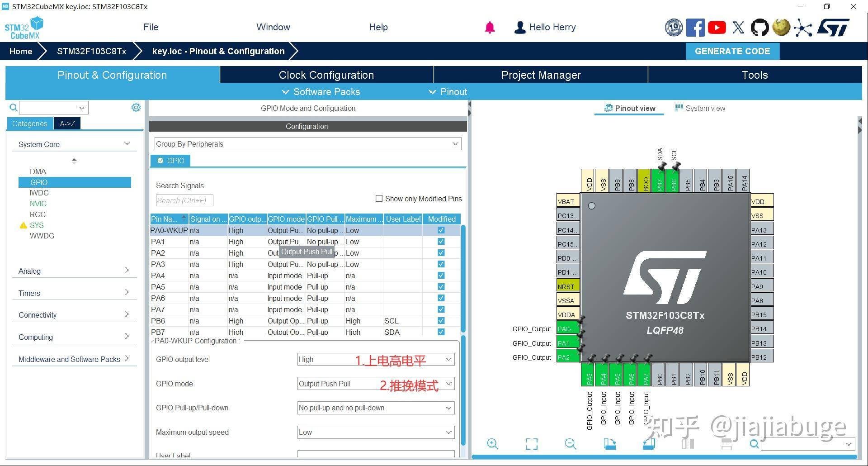868x466 pixels.
Task: Toggle the Modified checkbox for PA4
Action: coord(441,276)
